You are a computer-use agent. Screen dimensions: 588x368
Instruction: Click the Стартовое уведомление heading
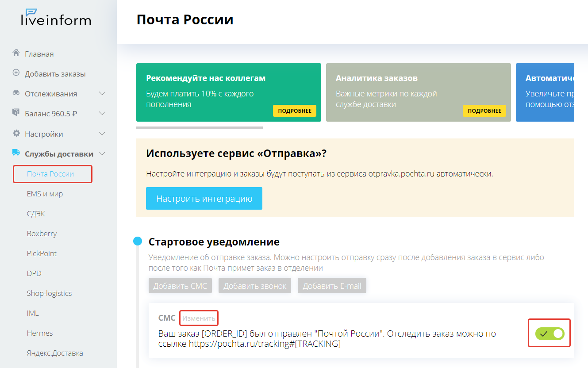tap(214, 242)
